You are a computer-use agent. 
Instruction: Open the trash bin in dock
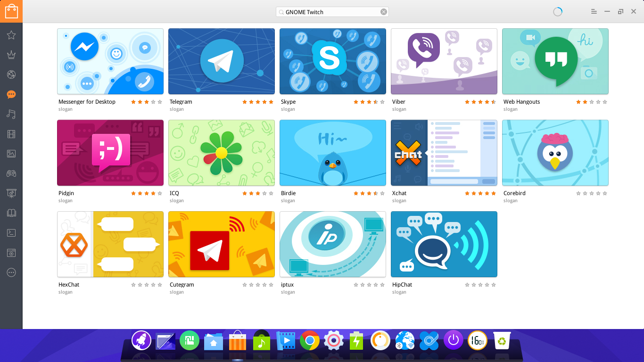(502, 340)
